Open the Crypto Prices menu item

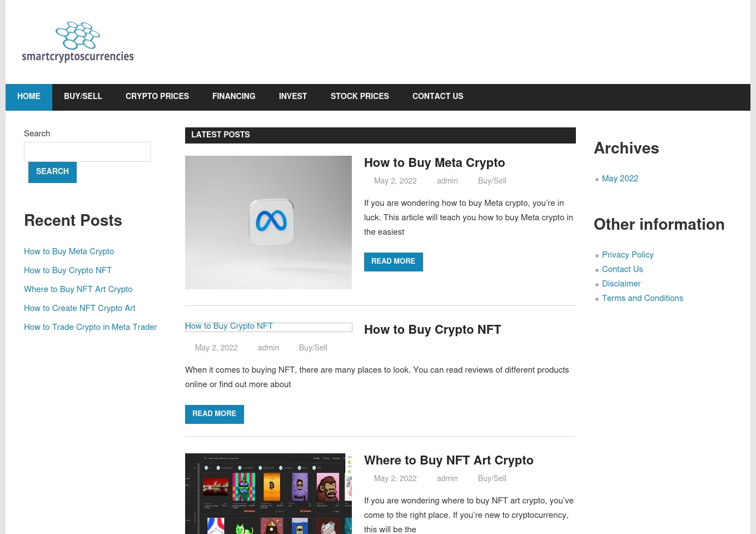tap(157, 97)
